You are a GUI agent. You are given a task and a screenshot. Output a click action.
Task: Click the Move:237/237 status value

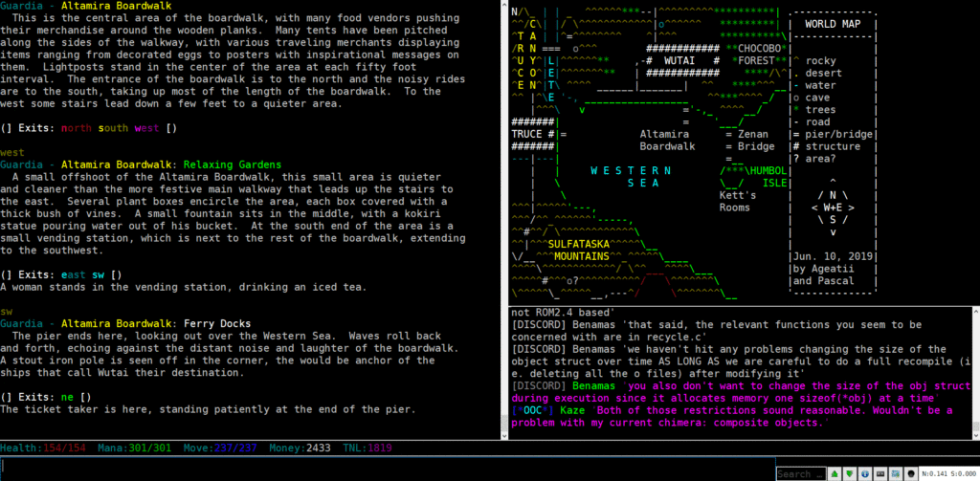pos(220,448)
